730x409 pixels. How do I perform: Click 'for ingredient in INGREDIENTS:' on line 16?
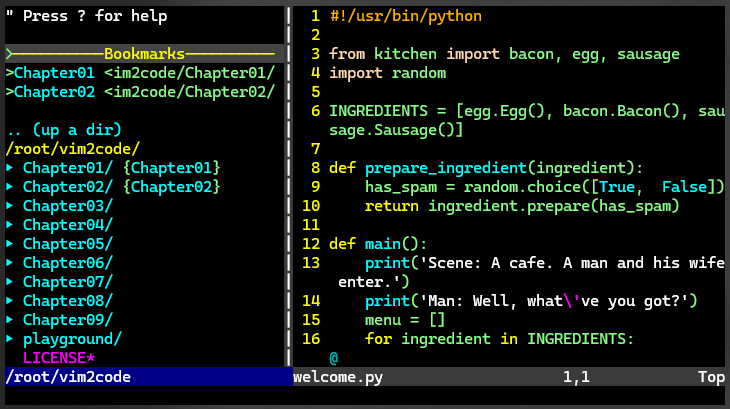pos(500,339)
